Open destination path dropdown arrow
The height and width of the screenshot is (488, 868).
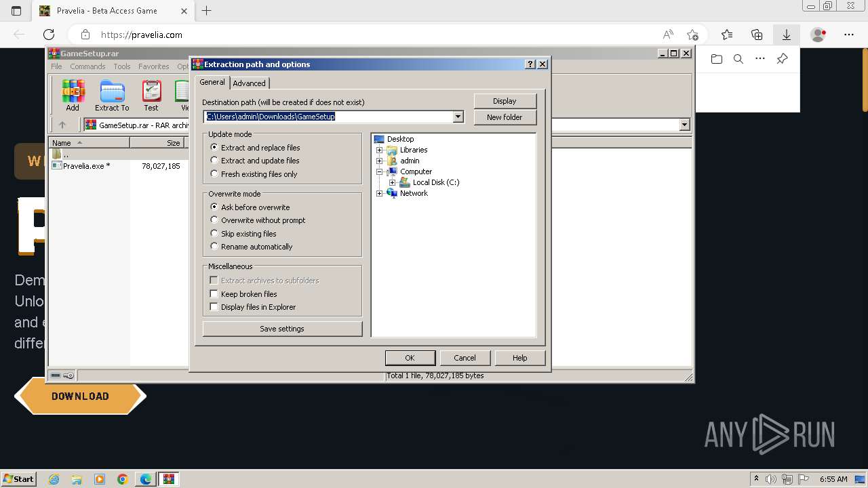point(458,117)
